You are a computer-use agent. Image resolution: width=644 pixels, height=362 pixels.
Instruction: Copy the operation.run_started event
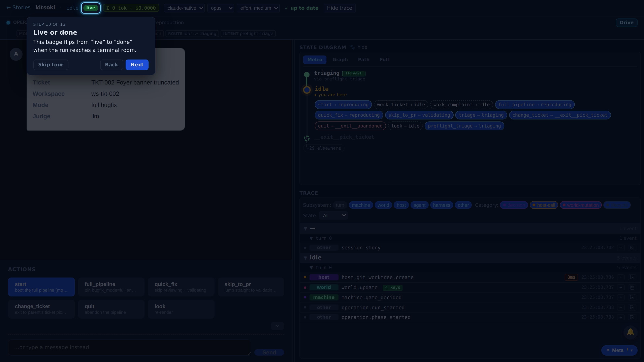(x=632, y=307)
